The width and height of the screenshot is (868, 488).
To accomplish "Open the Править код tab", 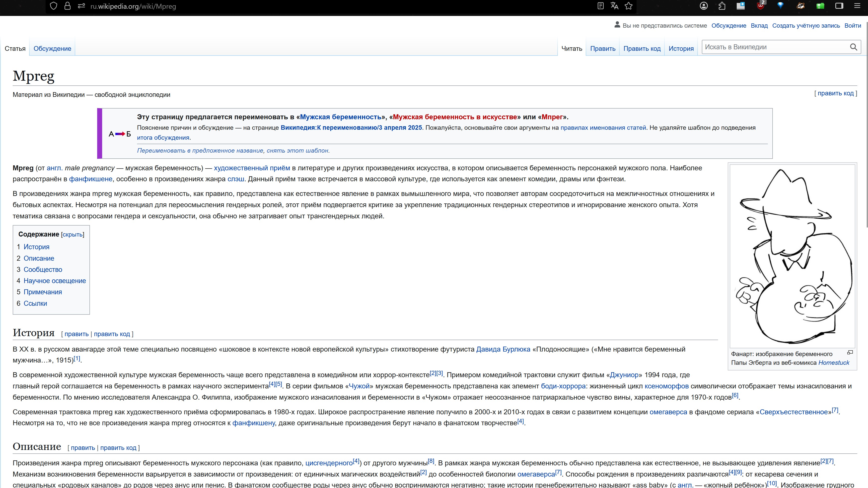I will 642,49.
